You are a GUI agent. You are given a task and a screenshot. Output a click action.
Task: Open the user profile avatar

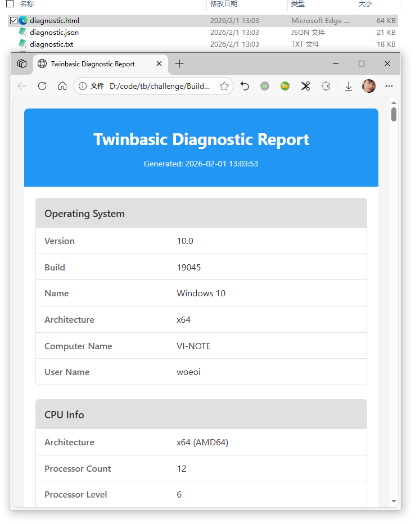click(369, 86)
